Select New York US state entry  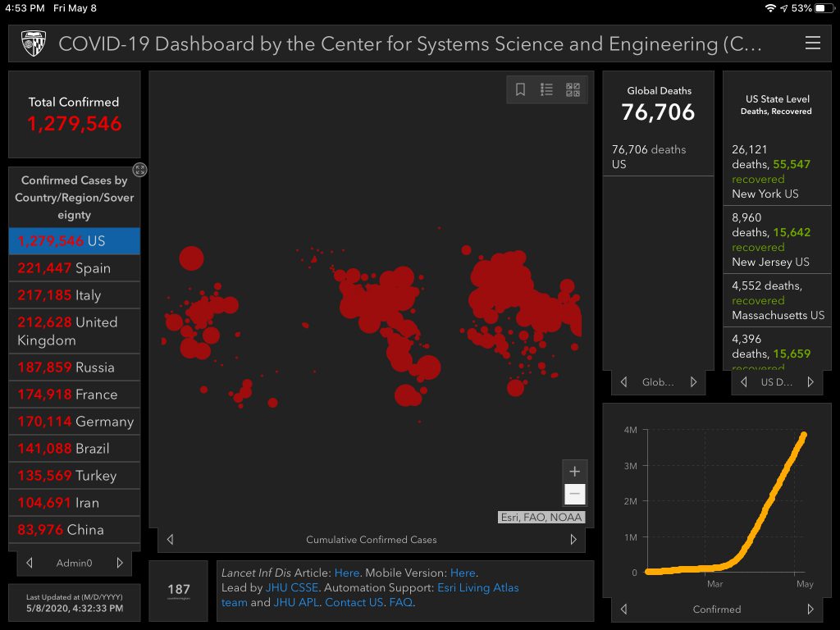point(777,179)
